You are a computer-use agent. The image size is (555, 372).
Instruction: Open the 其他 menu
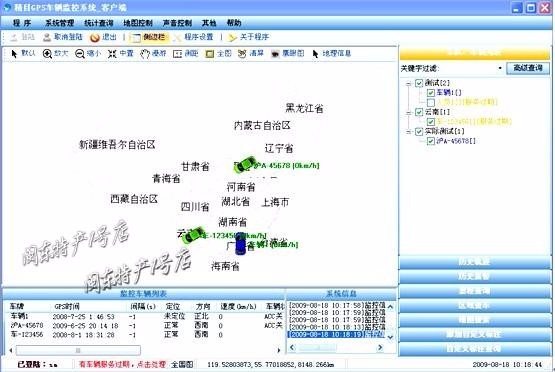209,23
